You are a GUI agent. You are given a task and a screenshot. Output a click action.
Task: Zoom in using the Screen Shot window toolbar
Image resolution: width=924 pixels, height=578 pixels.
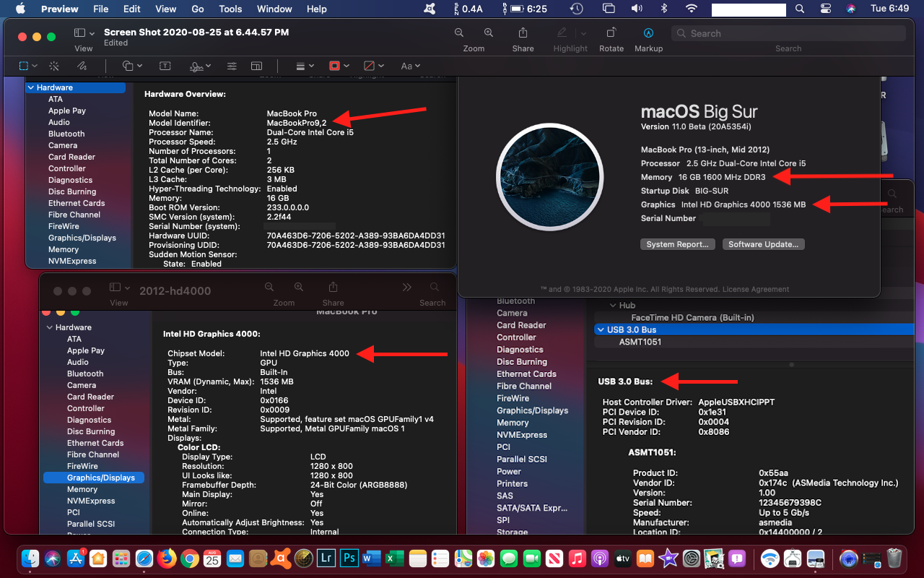(x=489, y=33)
